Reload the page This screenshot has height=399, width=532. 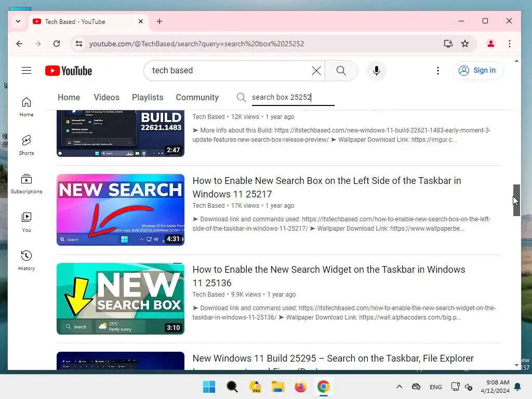(x=57, y=44)
